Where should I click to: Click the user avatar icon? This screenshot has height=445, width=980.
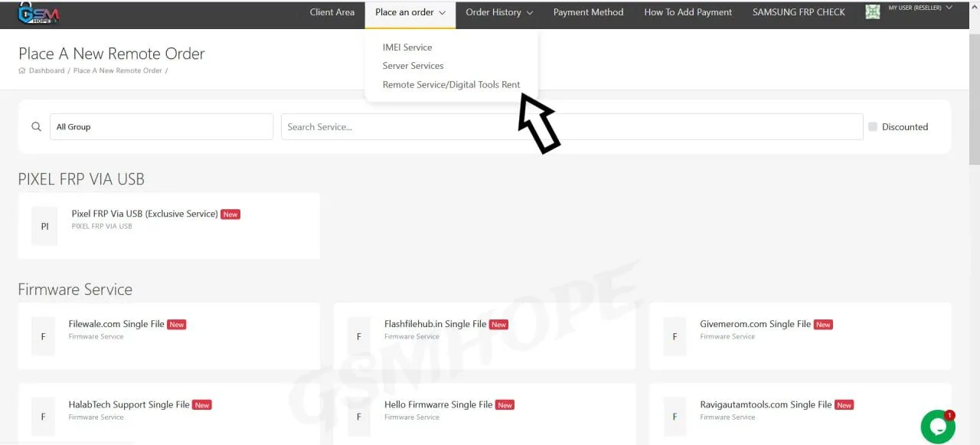point(872,12)
